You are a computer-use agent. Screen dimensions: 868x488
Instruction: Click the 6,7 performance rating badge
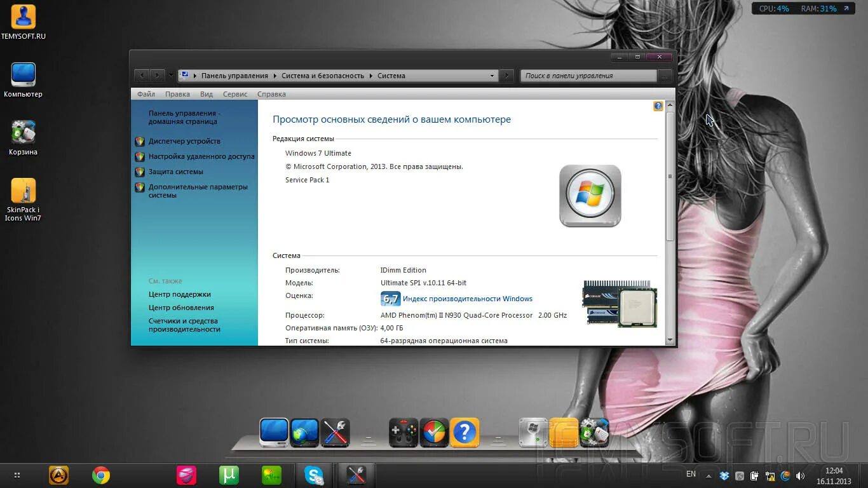(390, 299)
